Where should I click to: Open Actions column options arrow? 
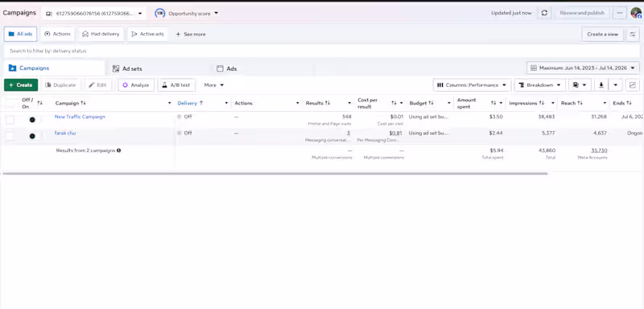point(297,103)
